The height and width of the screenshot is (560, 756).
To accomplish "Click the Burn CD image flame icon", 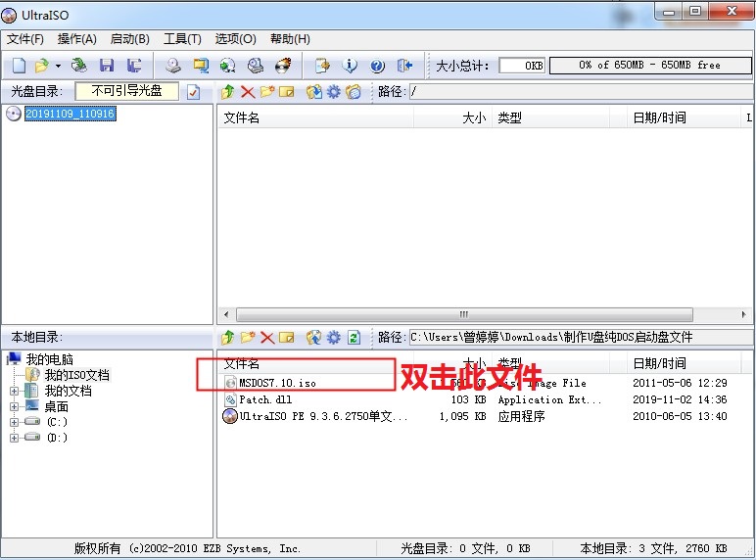I will click(283, 65).
